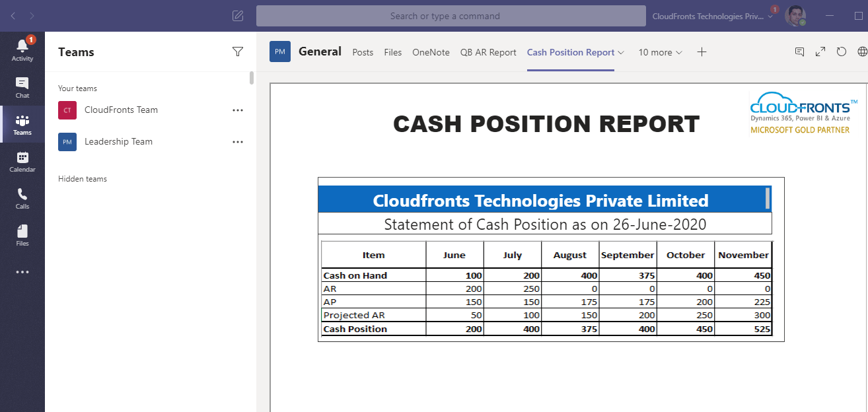The width and height of the screenshot is (868, 412).
Task: Open the 10 more tabs dropdown
Action: click(x=659, y=51)
